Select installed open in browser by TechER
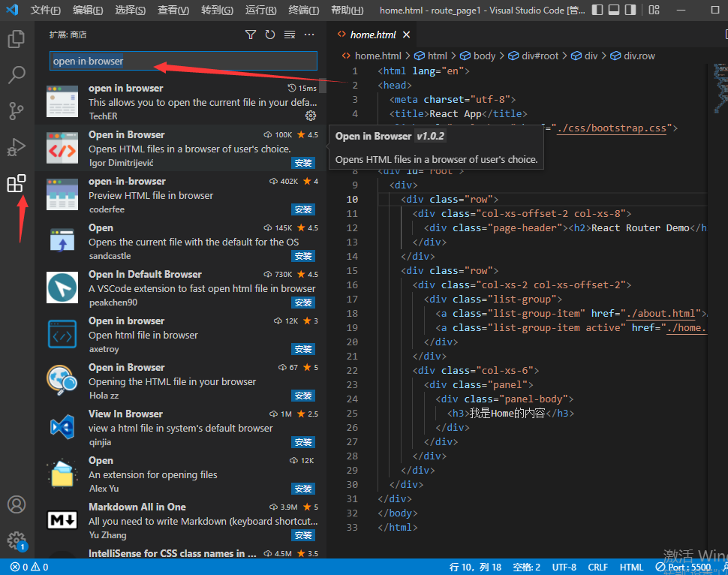Viewport: 728px width, 575px height. pyautogui.click(x=182, y=101)
